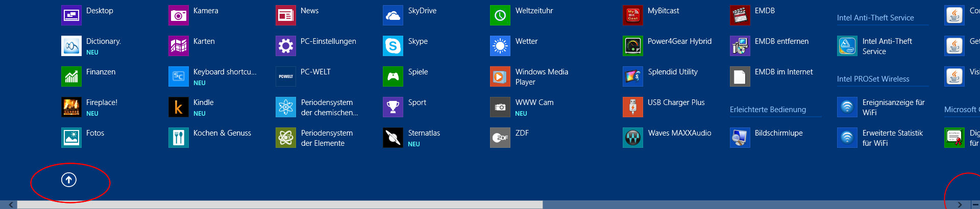Image resolution: width=980 pixels, height=209 pixels.
Task: Click the scrollbar left arrow
Action: 11,204
